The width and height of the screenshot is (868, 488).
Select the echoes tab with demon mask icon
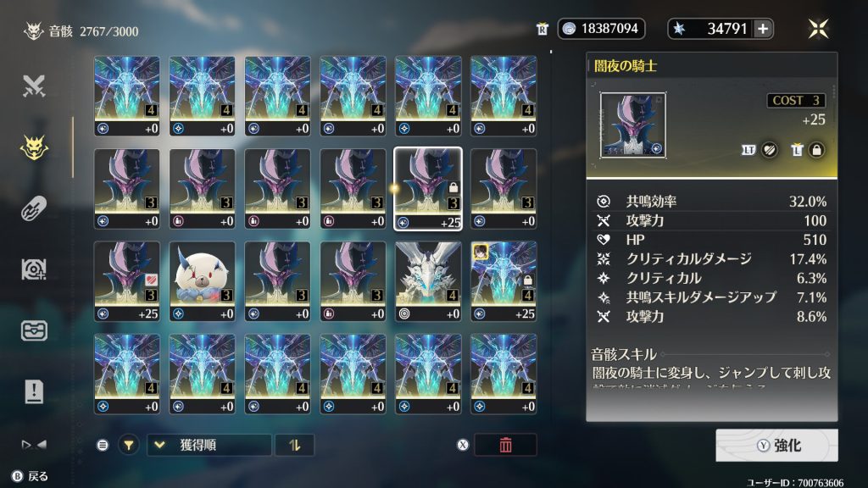click(x=34, y=147)
